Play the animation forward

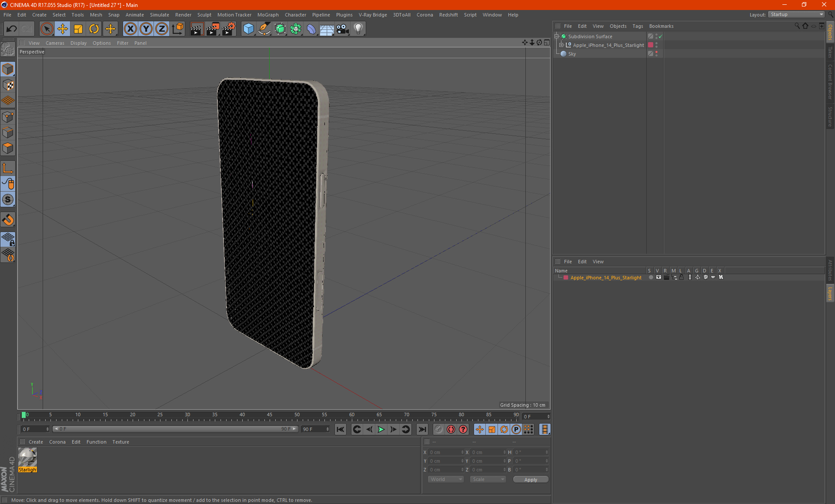[x=381, y=429]
